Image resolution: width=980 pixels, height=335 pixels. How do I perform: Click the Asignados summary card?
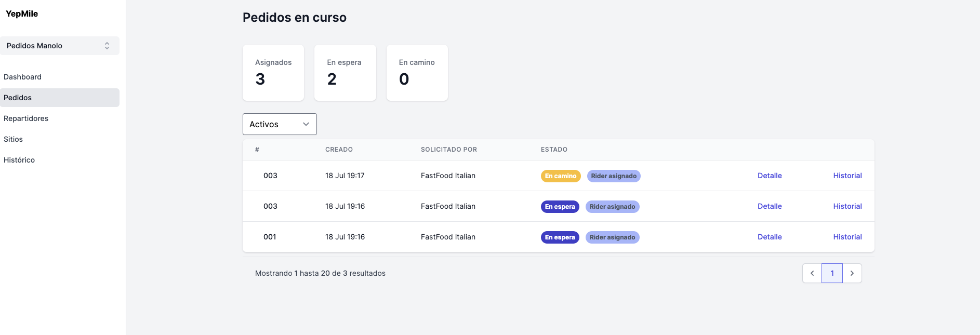pos(273,73)
